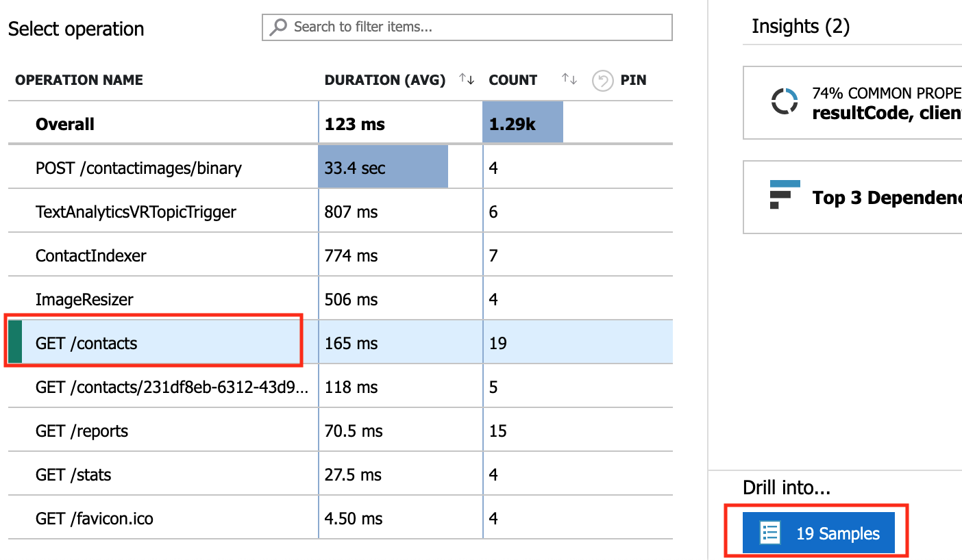Click the 19 Samples drill-in button
The image size is (962, 560).
click(x=818, y=532)
